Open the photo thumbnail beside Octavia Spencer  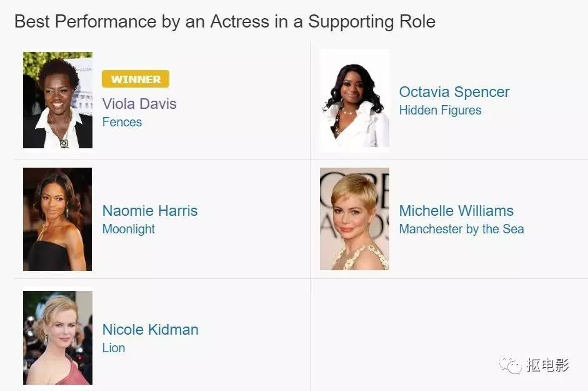(x=354, y=100)
